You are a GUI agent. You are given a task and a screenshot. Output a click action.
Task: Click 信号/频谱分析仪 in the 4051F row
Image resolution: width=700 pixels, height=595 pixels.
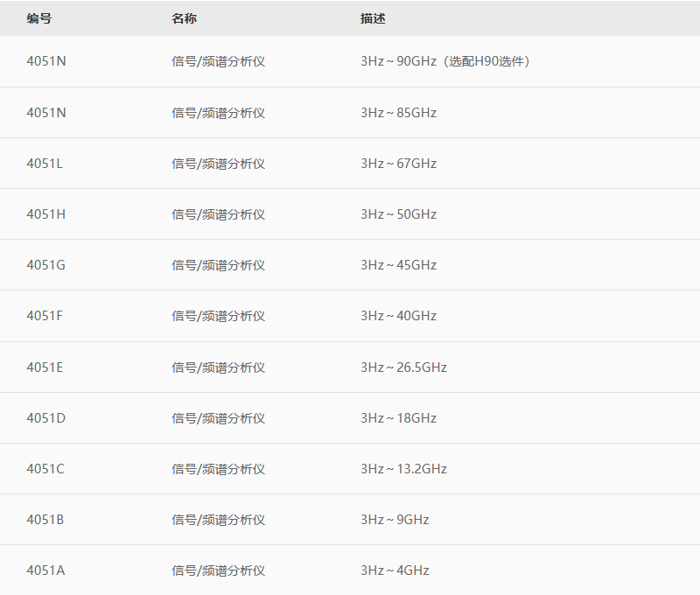click(218, 316)
